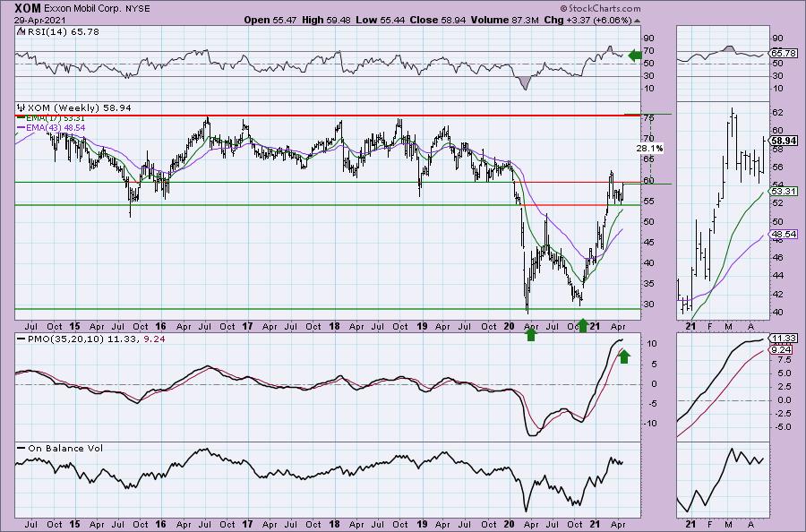Click the RSI line icon before RSI(14)
This screenshot has width=806, height=532.
point(21,31)
